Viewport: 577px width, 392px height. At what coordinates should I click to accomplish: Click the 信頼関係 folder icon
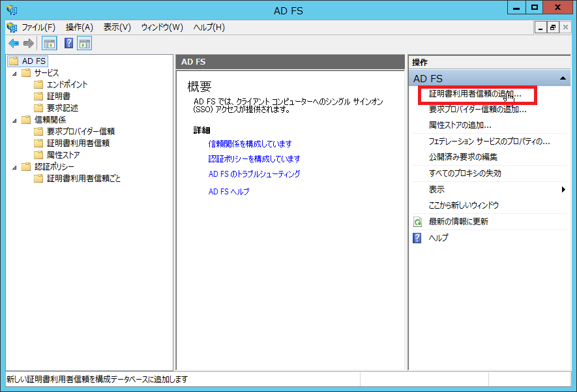click(x=26, y=119)
